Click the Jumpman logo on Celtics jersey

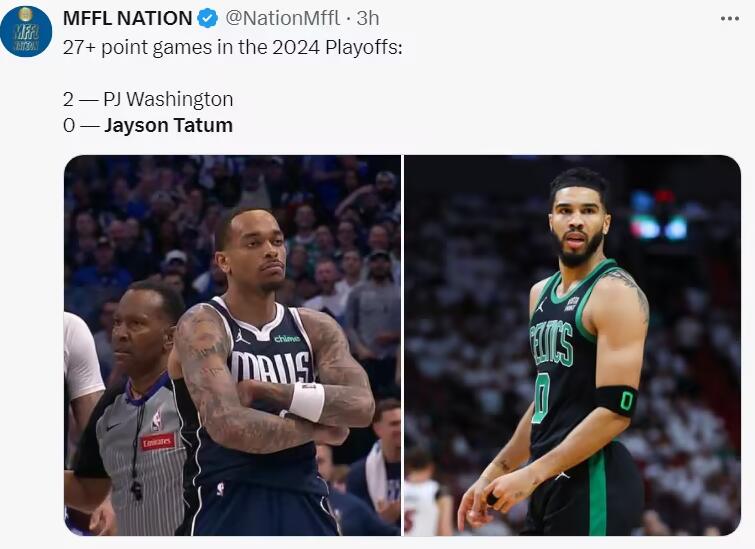coord(541,306)
